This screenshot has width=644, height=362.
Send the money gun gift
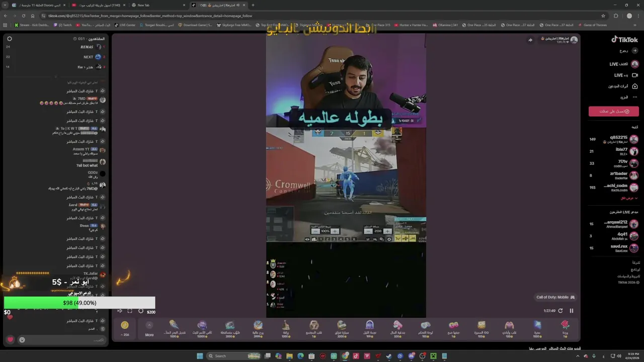pos(397,328)
